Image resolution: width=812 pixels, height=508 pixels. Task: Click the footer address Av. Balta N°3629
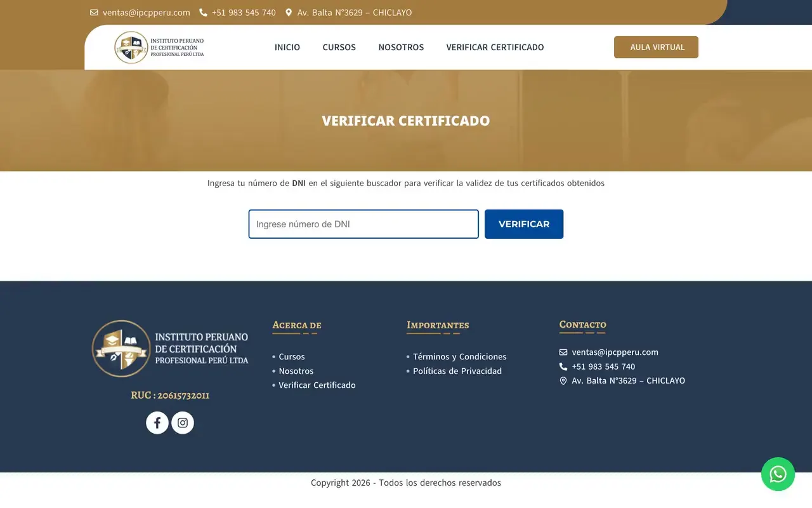(629, 381)
